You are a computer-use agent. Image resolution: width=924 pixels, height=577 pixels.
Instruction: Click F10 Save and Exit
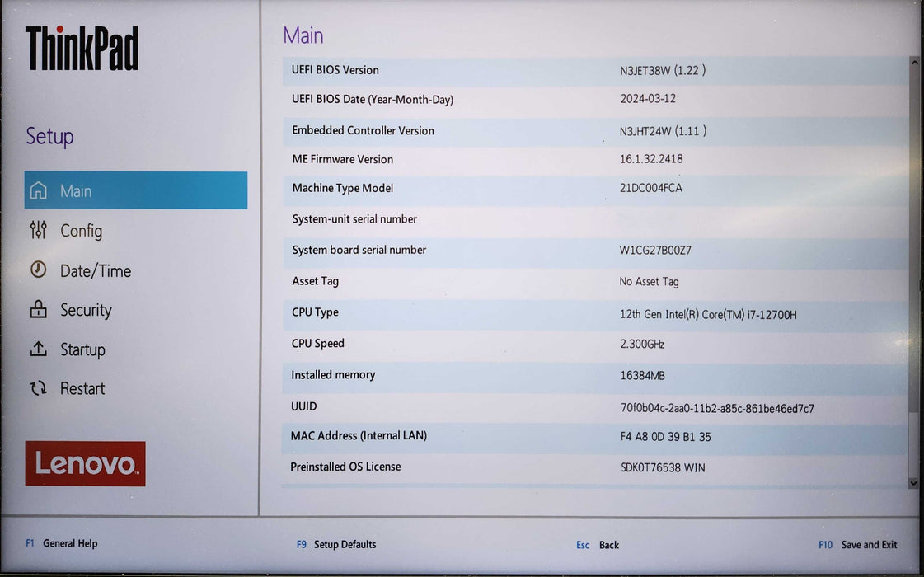pyautogui.click(x=858, y=545)
